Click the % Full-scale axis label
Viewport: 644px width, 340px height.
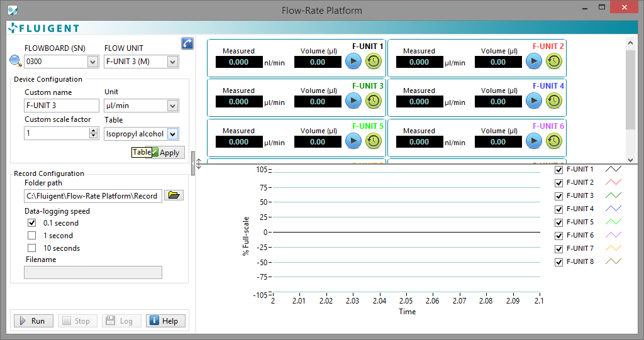pyautogui.click(x=246, y=236)
